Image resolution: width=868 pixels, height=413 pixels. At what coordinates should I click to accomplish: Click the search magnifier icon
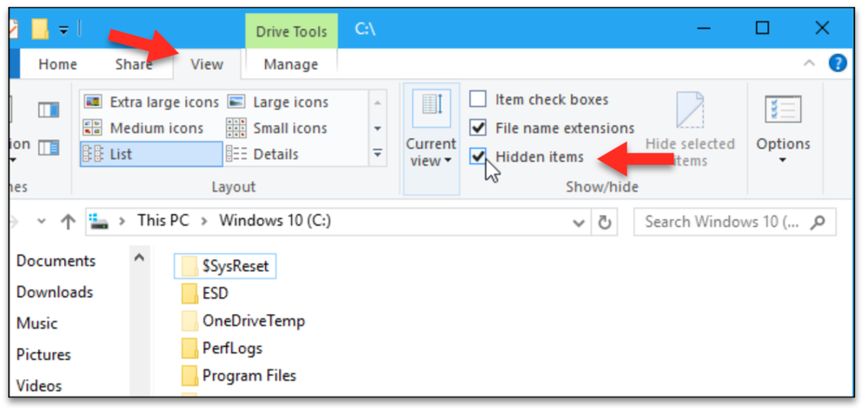817,223
